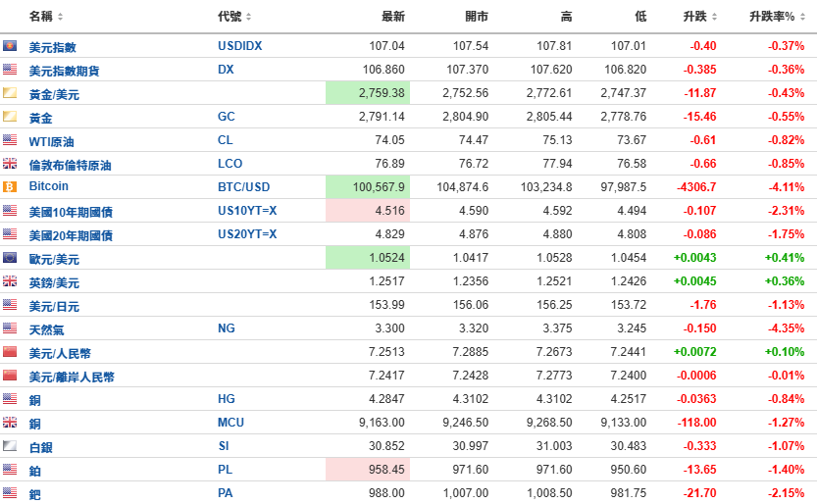Click the US flag icon beside 美國10年期國債

point(10,211)
